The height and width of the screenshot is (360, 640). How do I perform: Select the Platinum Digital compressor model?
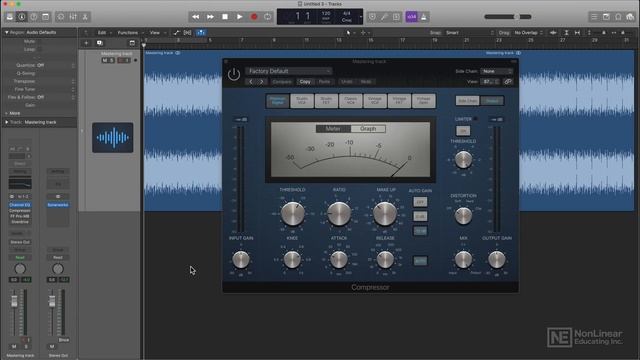(x=278, y=101)
